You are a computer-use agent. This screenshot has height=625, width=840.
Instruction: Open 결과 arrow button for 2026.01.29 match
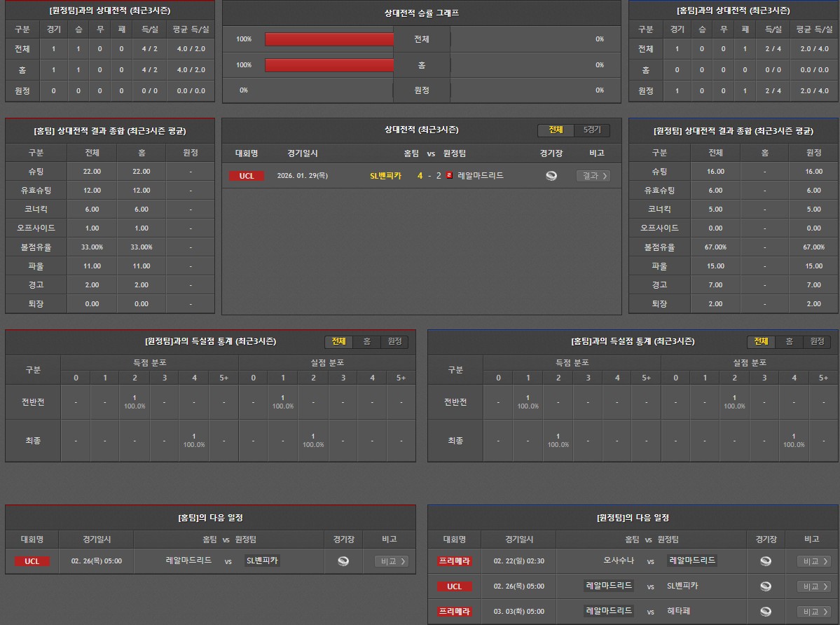point(593,176)
